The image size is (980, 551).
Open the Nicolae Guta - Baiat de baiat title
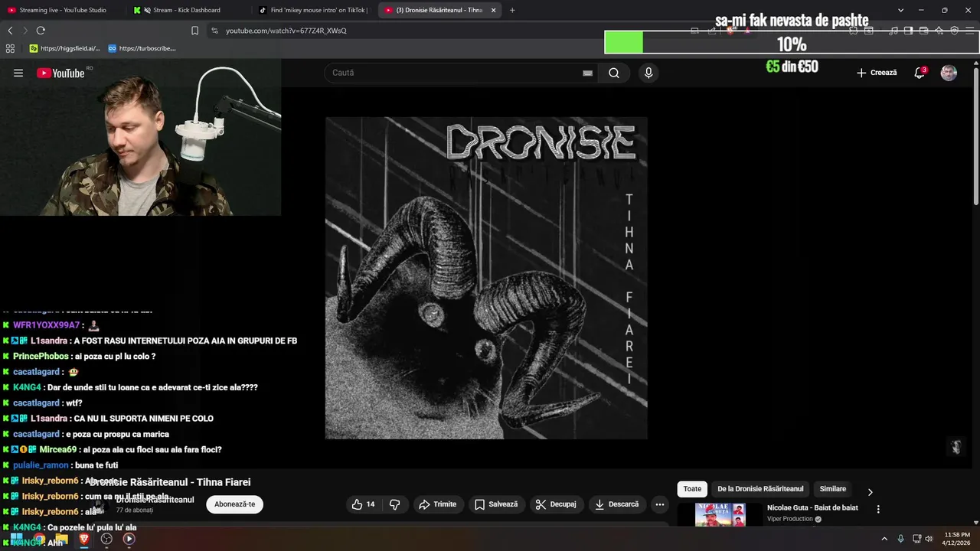pos(812,508)
